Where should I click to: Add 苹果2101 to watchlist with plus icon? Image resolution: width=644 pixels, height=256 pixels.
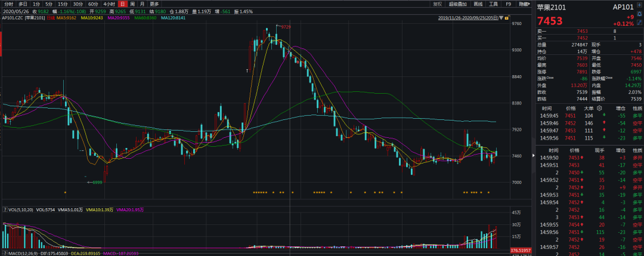[639, 6]
